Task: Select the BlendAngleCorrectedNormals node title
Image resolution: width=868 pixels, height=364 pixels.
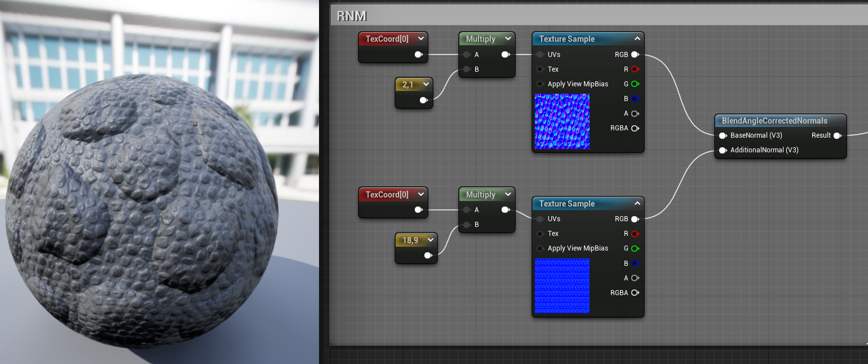Action: tap(774, 121)
